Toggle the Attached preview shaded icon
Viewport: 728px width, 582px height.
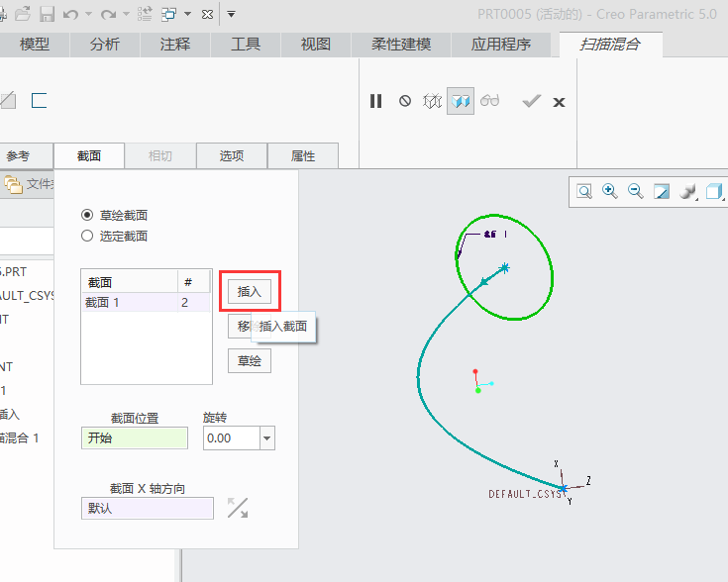click(461, 101)
